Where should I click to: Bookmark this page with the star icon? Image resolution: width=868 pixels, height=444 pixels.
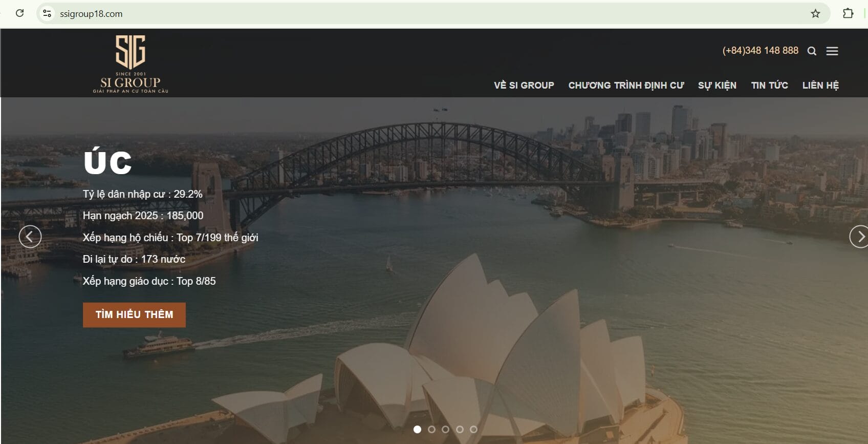tap(815, 13)
